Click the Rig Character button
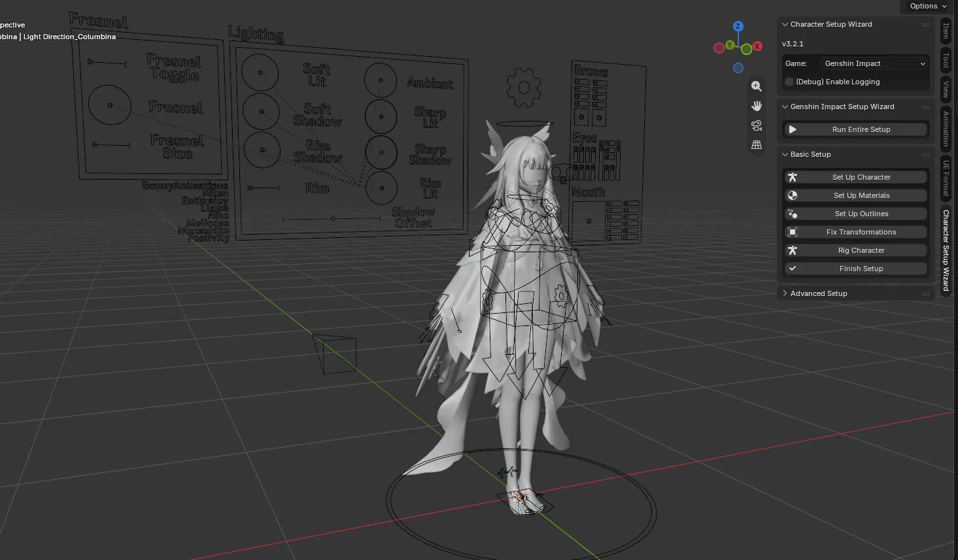The image size is (958, 560). point(855,250)
